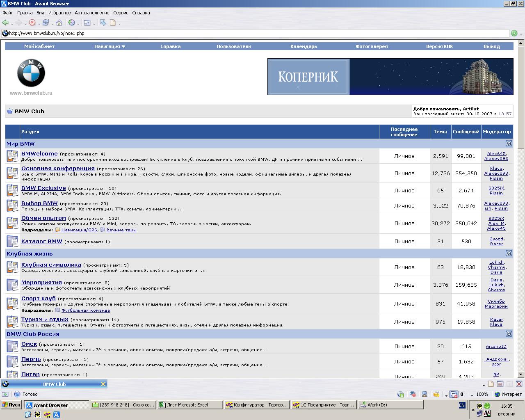525x420 pixels.
Task: Click the green Go button beside address bar
Action: 514,33
